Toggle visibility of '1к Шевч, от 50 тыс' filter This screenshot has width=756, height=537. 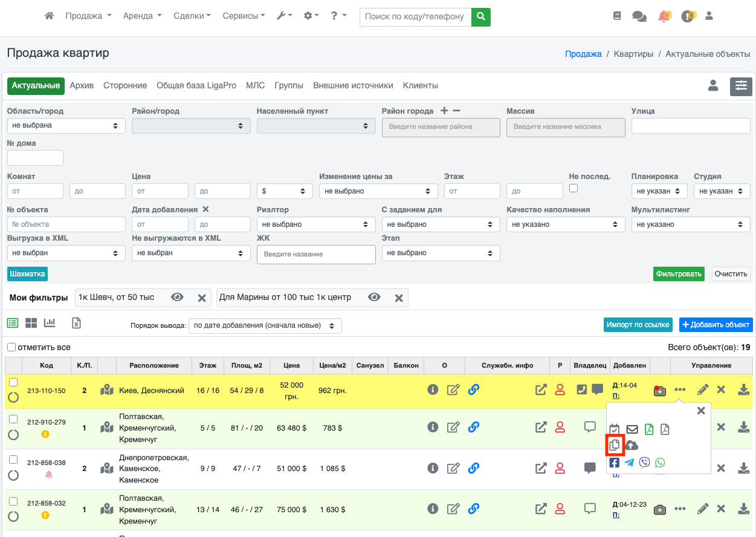(177, 297)
